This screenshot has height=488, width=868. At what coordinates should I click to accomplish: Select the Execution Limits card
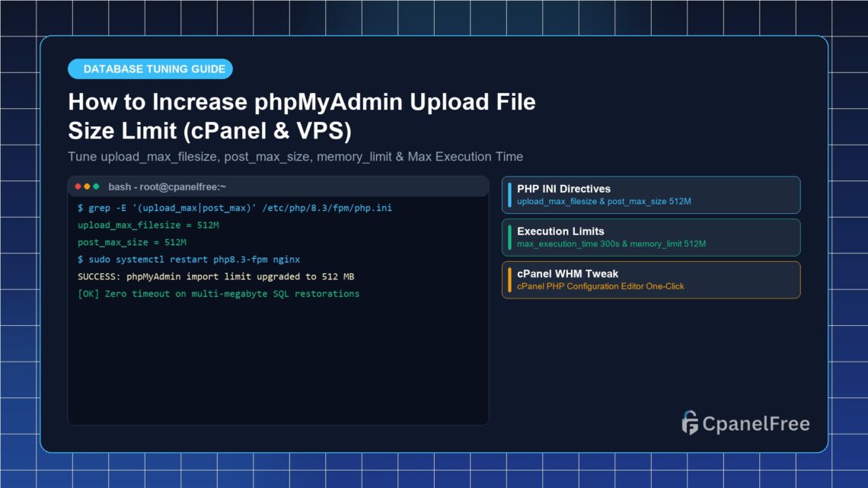tap(651, 238)
